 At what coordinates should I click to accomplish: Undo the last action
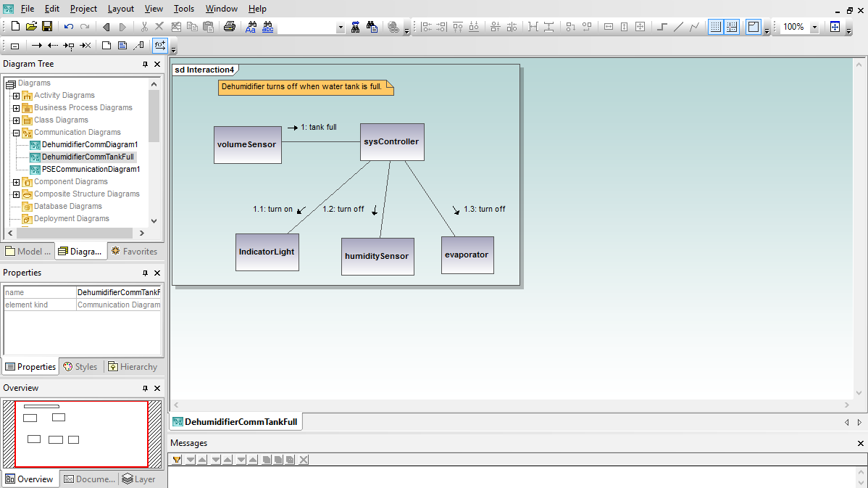69,27
